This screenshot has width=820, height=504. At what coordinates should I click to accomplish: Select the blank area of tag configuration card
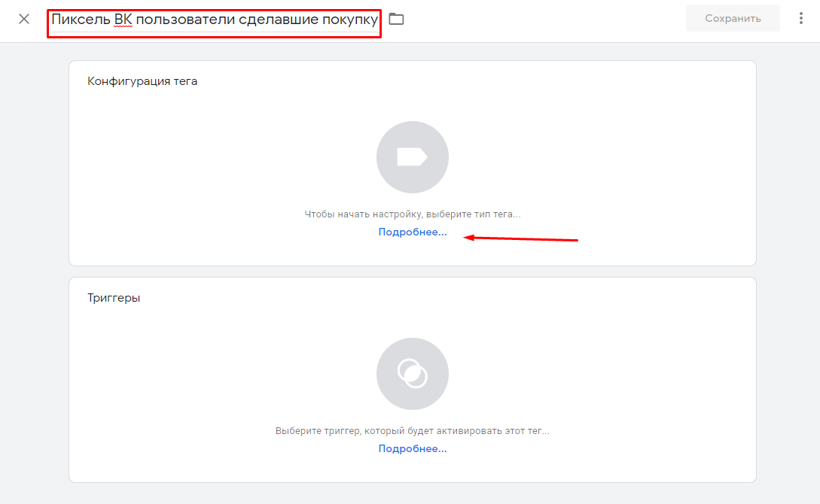(x=602, y=156)
